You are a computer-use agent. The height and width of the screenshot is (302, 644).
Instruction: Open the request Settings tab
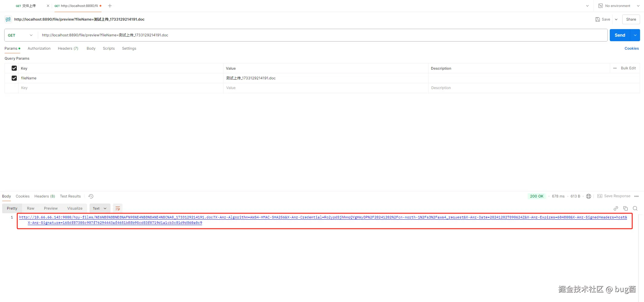click(129, 48)
